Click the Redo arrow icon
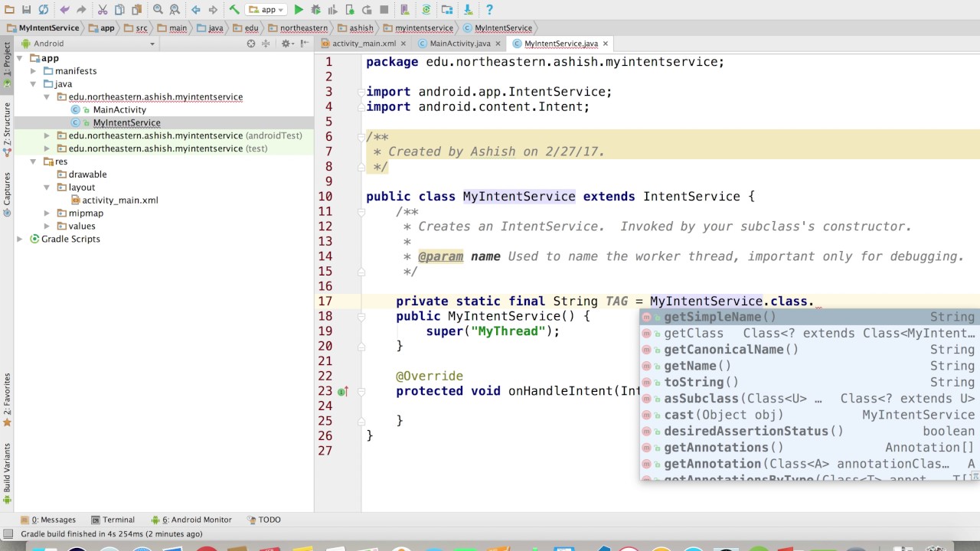Image resolution: width=980 pixels, height=551 pixels. pyautogui.click(x=81, y=10)
